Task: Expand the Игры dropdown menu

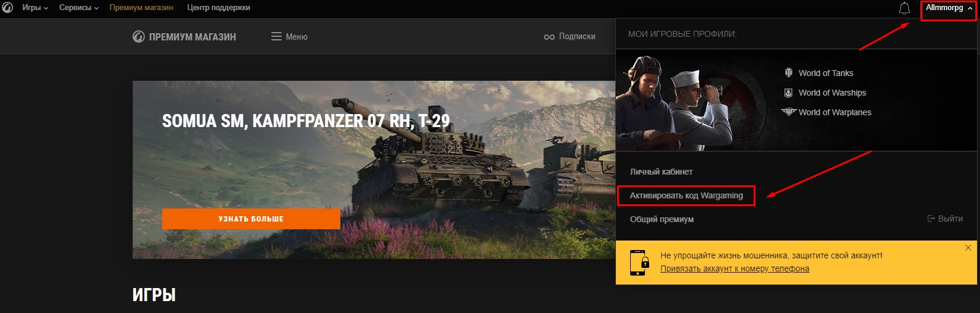Action: (x=35, y=8)
